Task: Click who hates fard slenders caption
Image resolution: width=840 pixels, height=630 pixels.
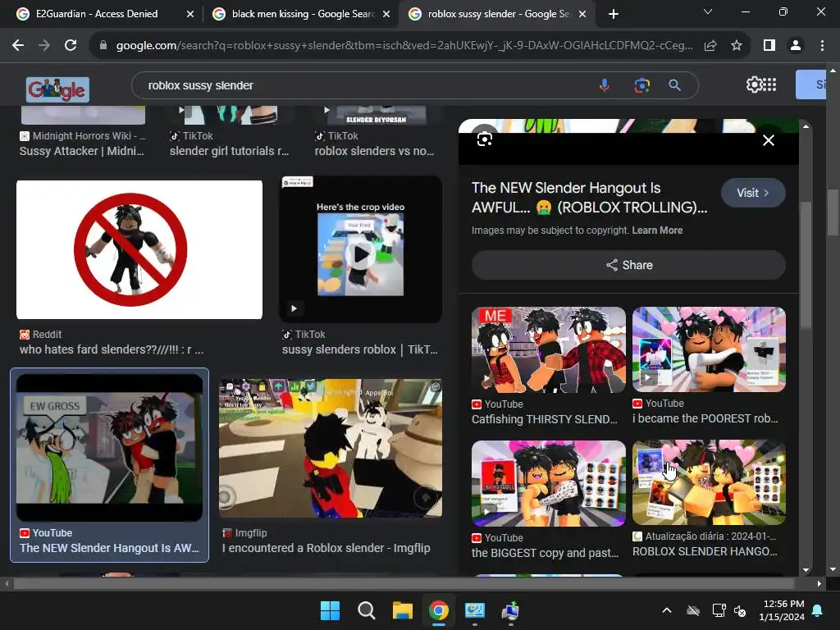Action: tap(112, 349)
